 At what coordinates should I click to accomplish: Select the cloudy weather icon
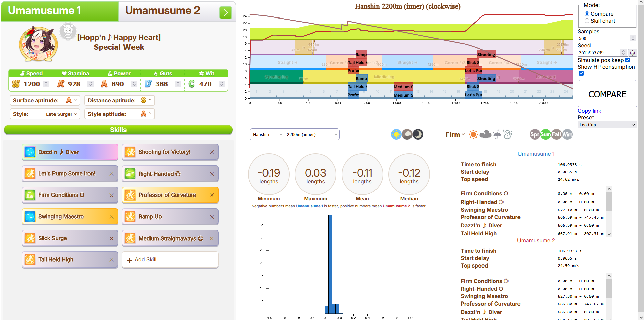485,135
